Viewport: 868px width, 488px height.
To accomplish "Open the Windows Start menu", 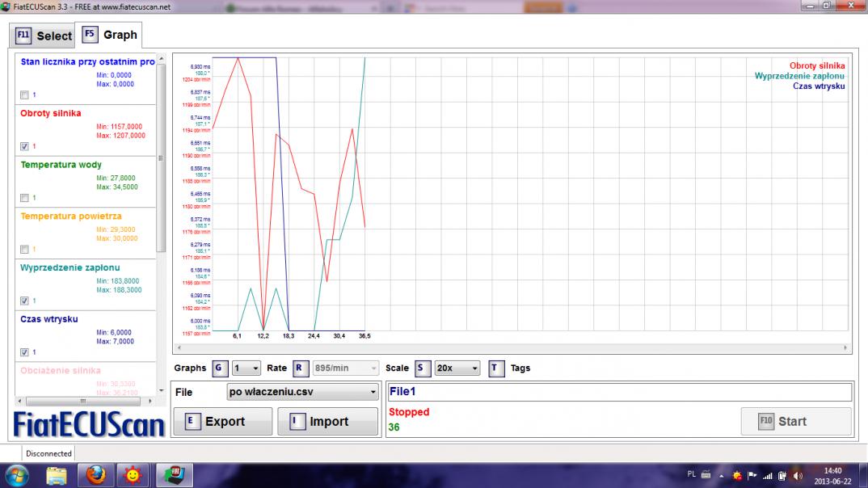I will 17,476.
